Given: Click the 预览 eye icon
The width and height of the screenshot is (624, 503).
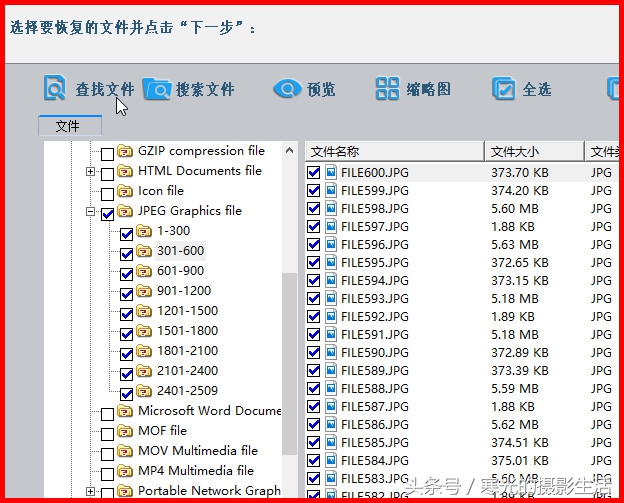Looking at the screenshot, I should (x=287, y=88).
